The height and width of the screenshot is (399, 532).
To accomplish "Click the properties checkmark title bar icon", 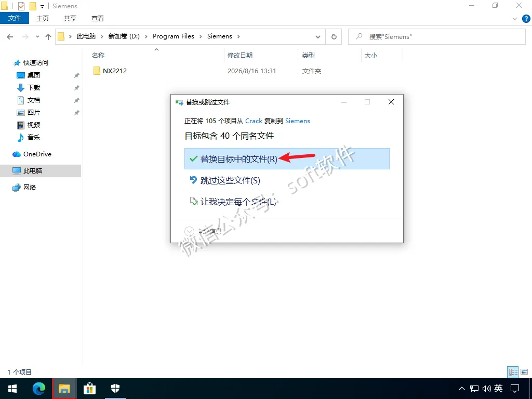I will (x=21, y=6).
